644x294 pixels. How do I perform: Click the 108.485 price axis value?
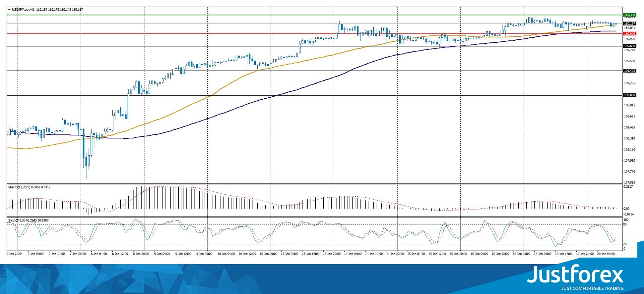click(629, 127)
